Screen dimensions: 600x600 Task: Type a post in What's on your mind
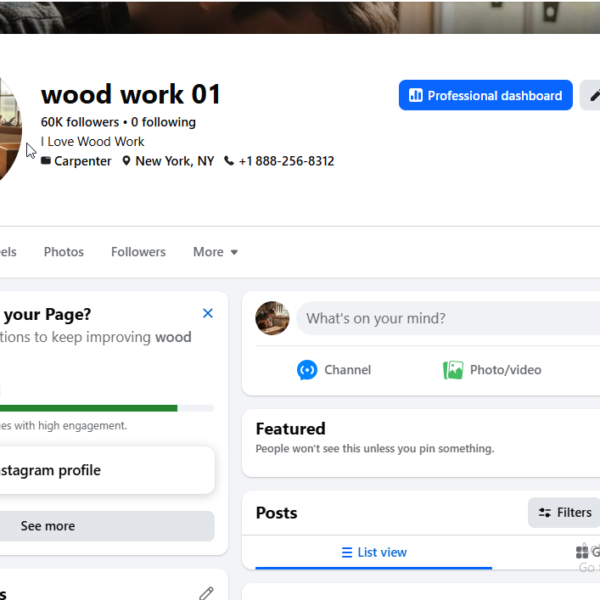[x=448, y=318]
